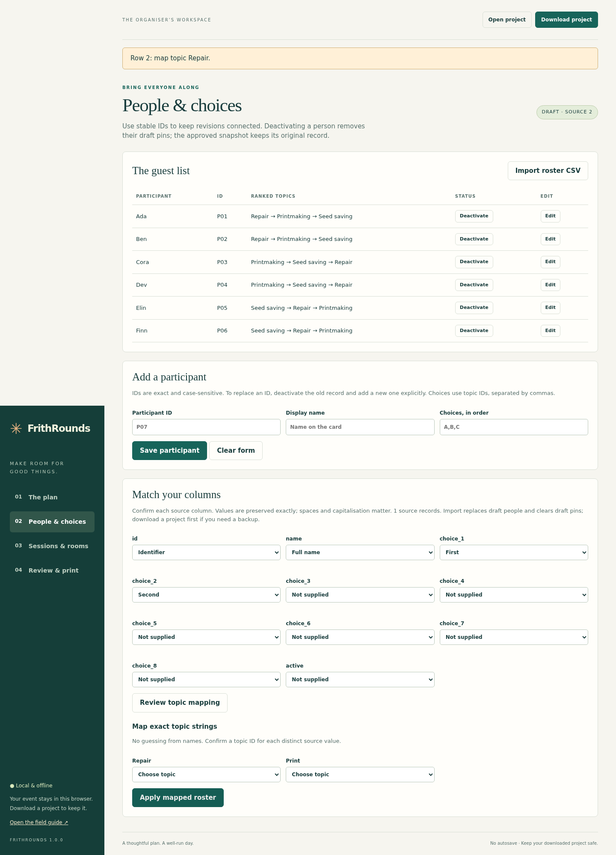Edit Dev's record

550,285
